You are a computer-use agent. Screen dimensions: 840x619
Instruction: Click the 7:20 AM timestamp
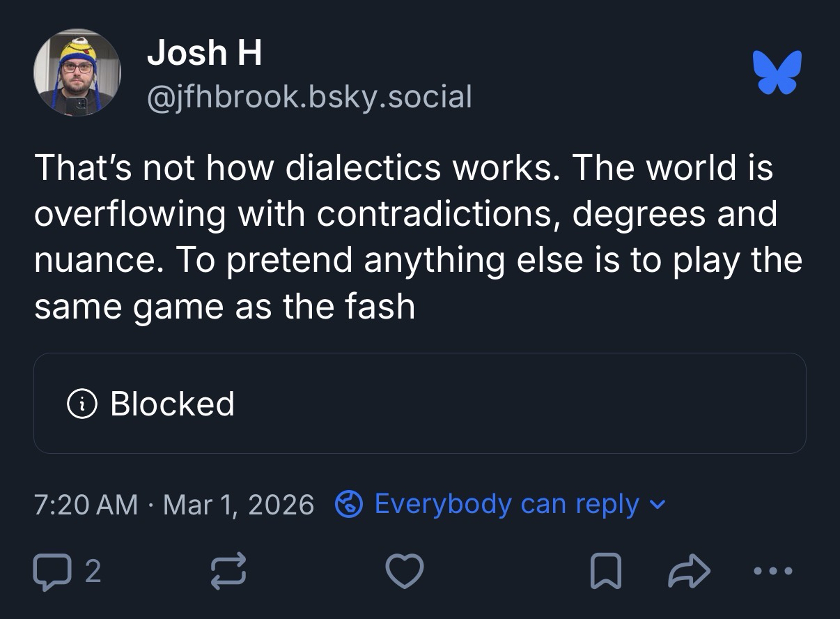click(86, 504)
